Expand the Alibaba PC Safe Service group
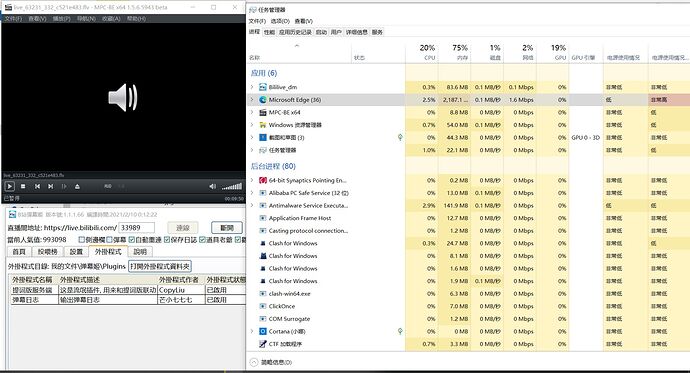 [252, 193]
